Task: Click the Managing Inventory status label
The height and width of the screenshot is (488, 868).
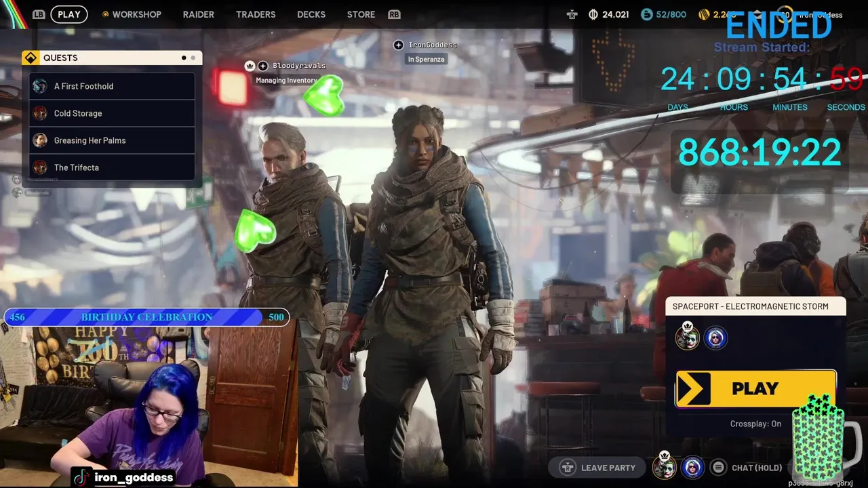Action: 286,80
